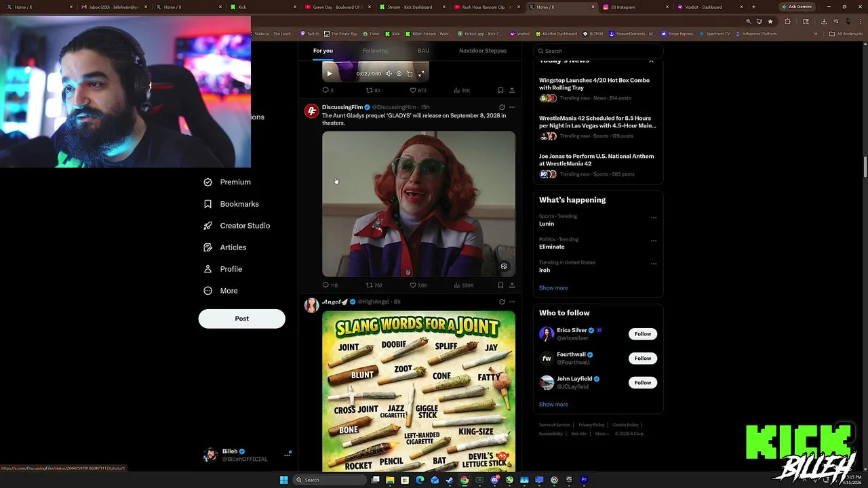Expand the More menu in sidebar
The width and height of the screenshot is (868, 488).
click(x=220, y=291)
